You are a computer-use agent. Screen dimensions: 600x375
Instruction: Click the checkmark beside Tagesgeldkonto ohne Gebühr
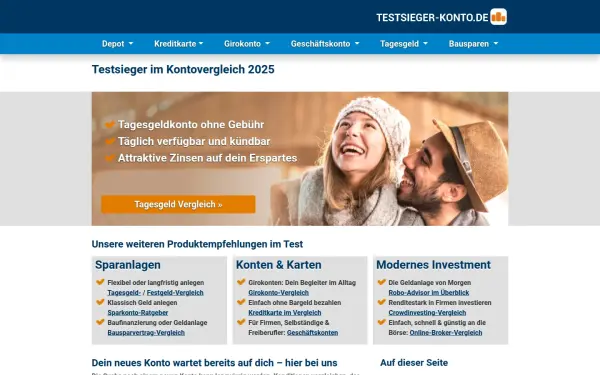point(110,124)
